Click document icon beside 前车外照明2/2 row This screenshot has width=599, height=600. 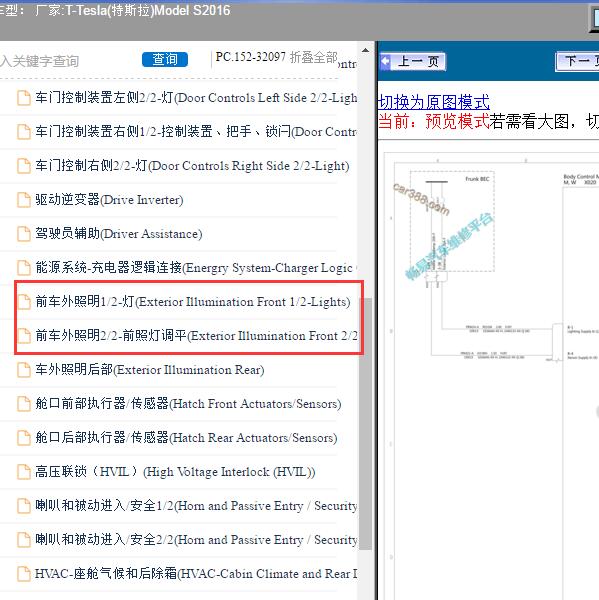24,336
